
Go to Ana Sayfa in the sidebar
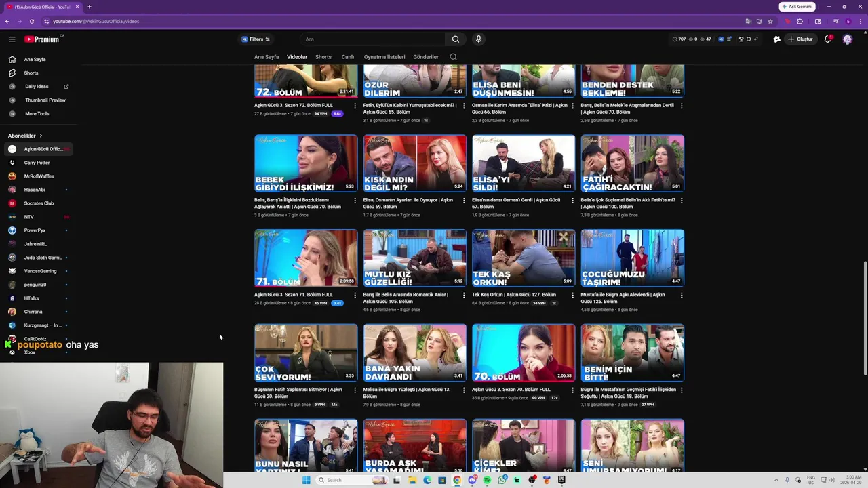point(37,60)
